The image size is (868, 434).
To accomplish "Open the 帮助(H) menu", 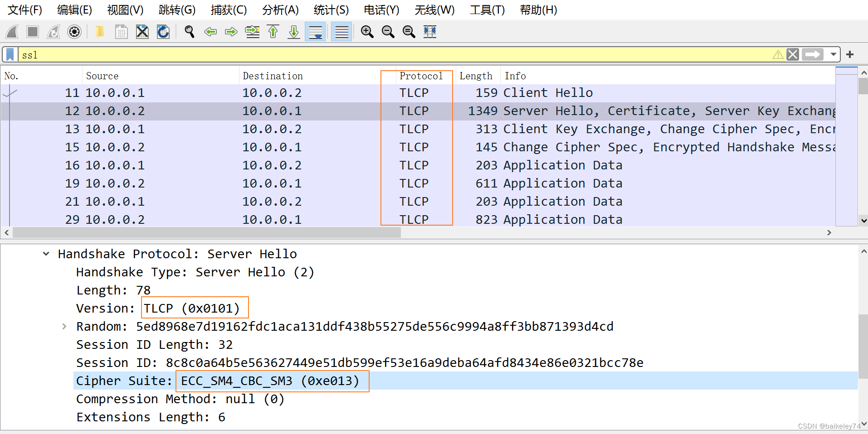I will (x=538, y=10).
